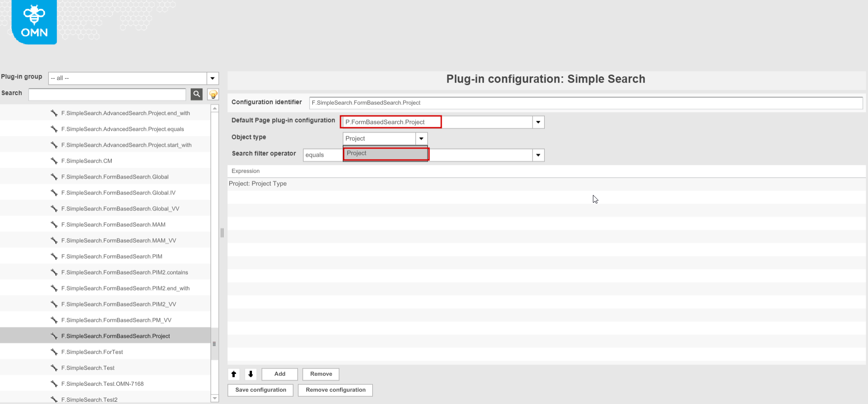Viewport: 868px width, 404px height.
Task: Click the scroll up arrow of plug-in list
Action: coord(215,108)
